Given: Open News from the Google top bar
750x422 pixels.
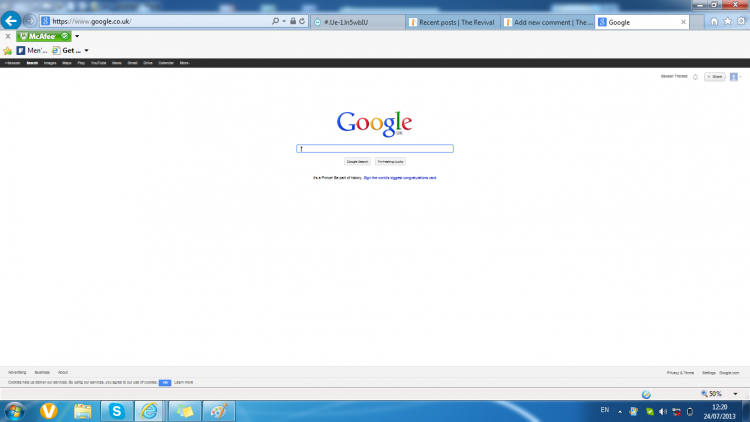Looking at the screenshot, I should [117, 63].
